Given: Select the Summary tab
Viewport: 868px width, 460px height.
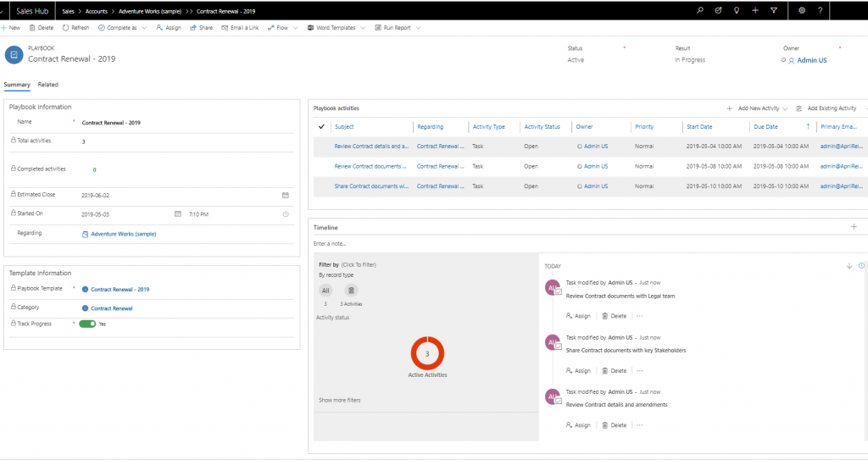Looking at the screenshot, I should pos(17,85).
